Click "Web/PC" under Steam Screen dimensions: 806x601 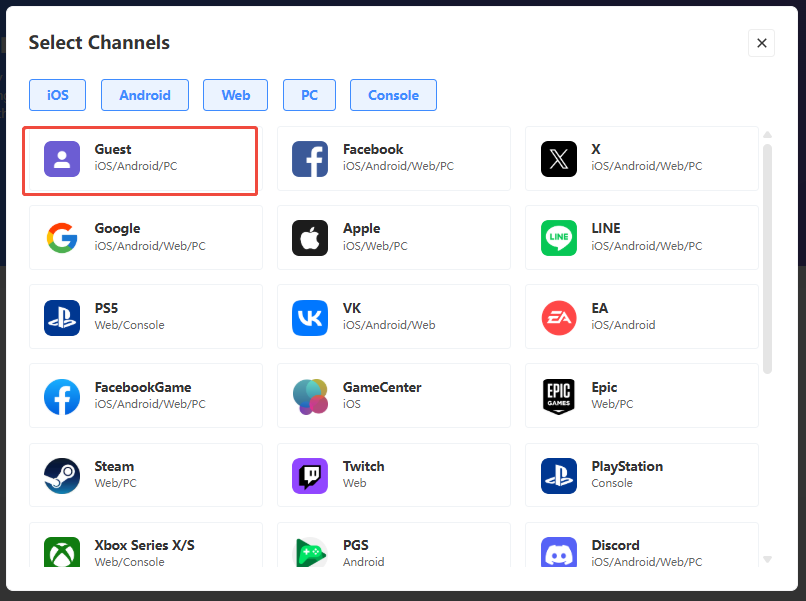coord(115,483)
